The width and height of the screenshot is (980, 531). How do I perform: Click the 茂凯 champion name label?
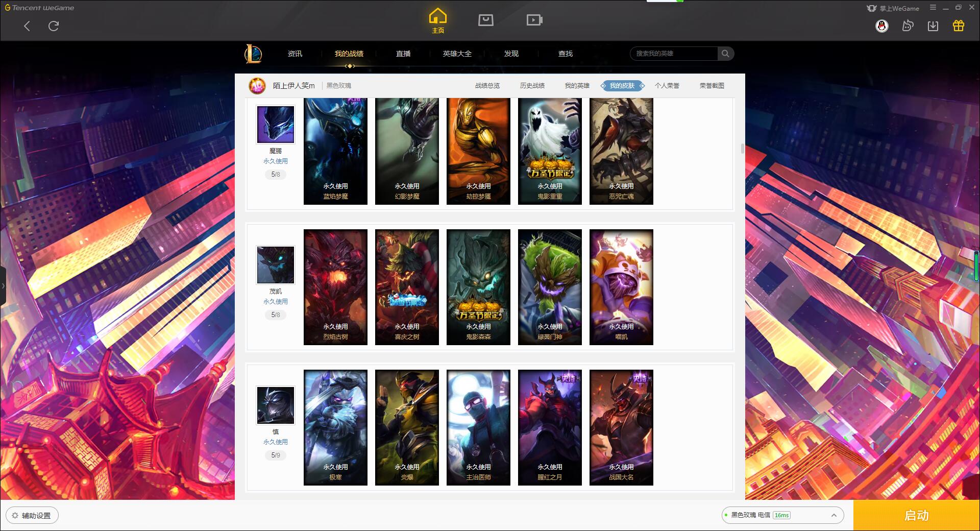point(276,291)
